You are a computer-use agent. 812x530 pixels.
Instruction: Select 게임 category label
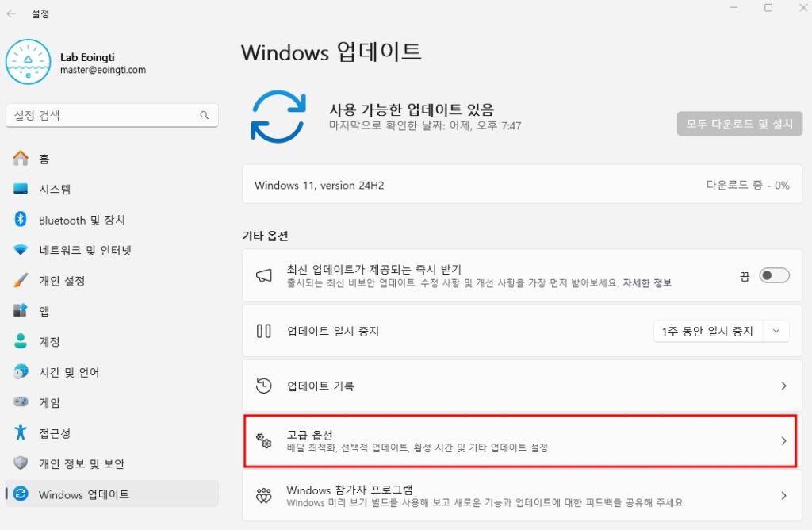click(49, 402)
